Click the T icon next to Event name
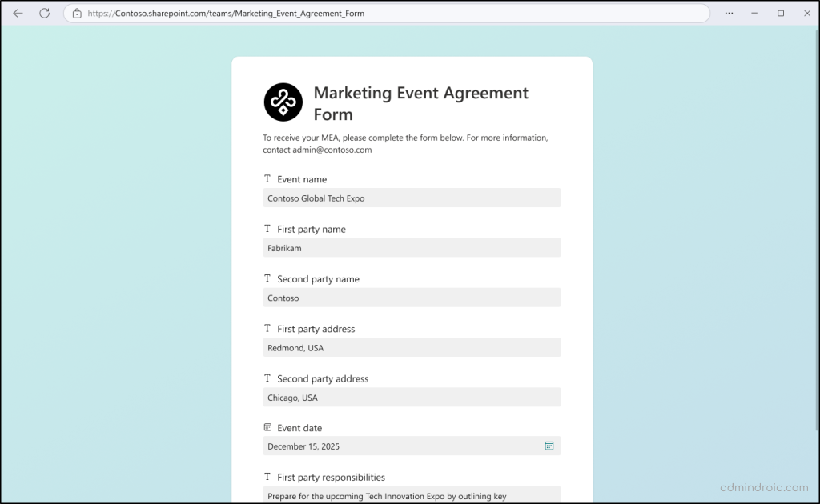Viewport: 820px width, 504px height. [267, 178]
